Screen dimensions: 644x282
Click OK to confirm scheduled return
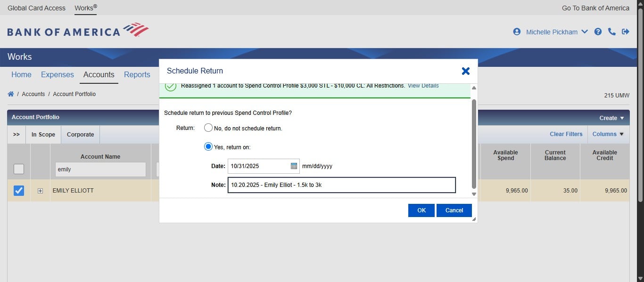pos(421,210)
